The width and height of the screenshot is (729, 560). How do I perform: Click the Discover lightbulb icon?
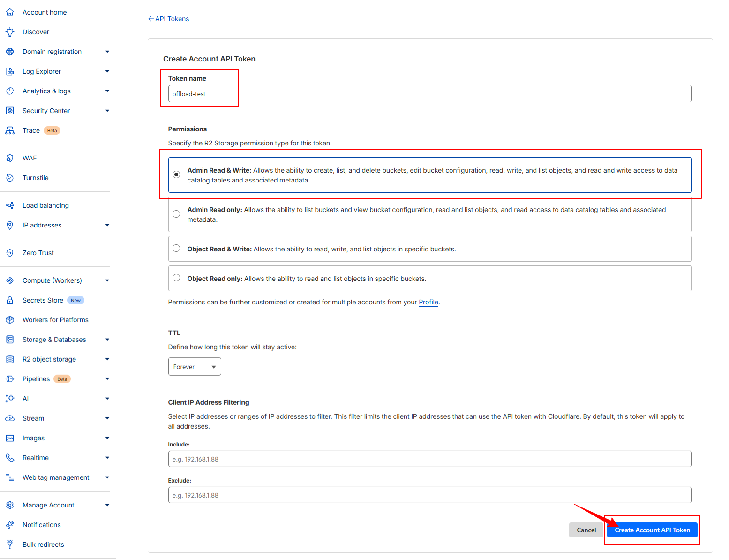[x=10, y=32]
